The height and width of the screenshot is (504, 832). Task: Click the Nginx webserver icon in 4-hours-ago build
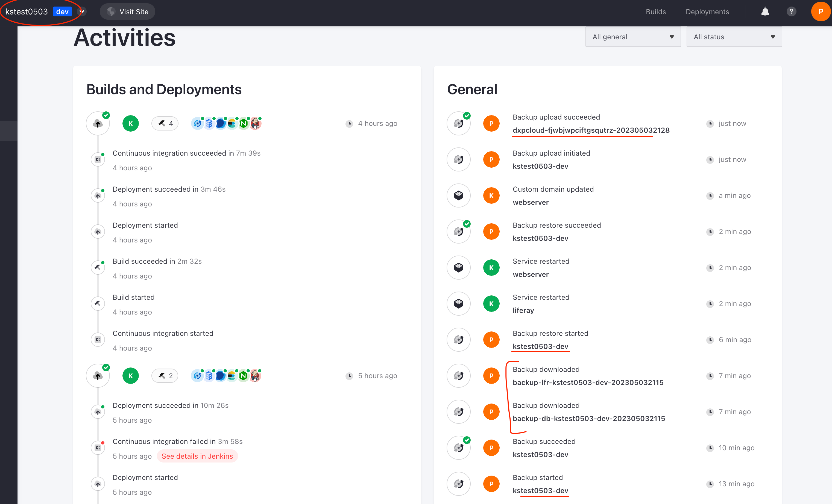[244, 124]
